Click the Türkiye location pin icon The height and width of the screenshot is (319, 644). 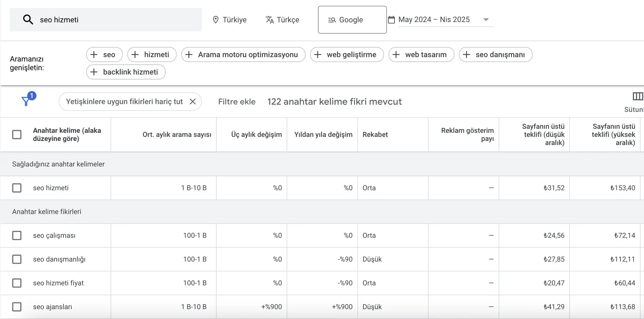click(215, 20)
